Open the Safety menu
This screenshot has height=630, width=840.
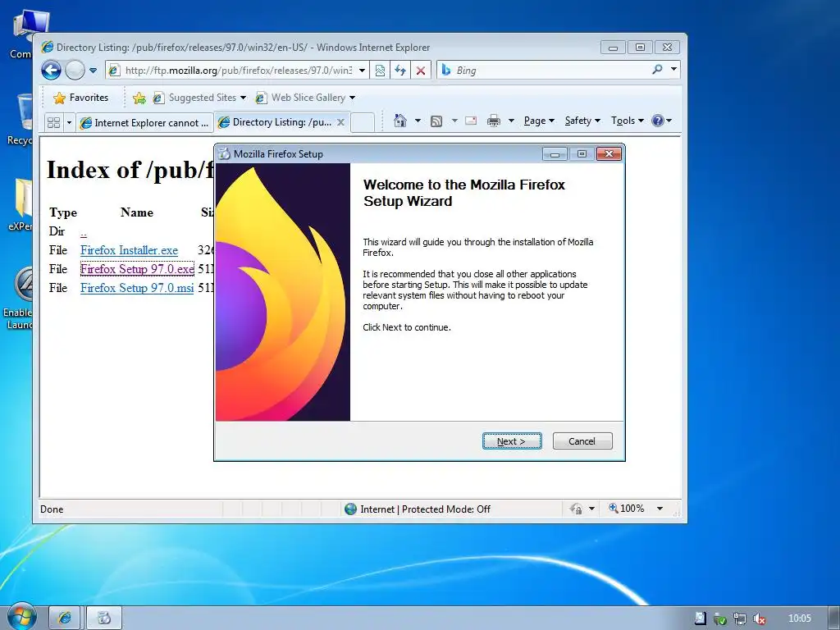pyautogui.click(x=582, y=121)
